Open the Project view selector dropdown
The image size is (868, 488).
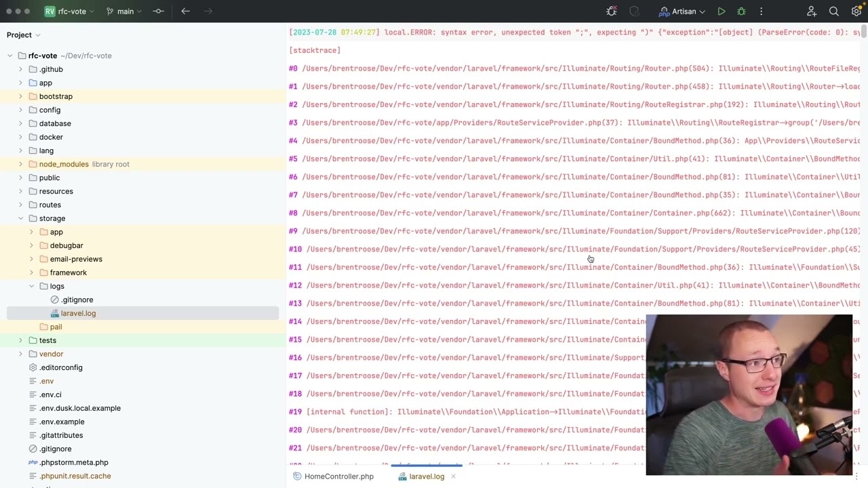point(24,35)
